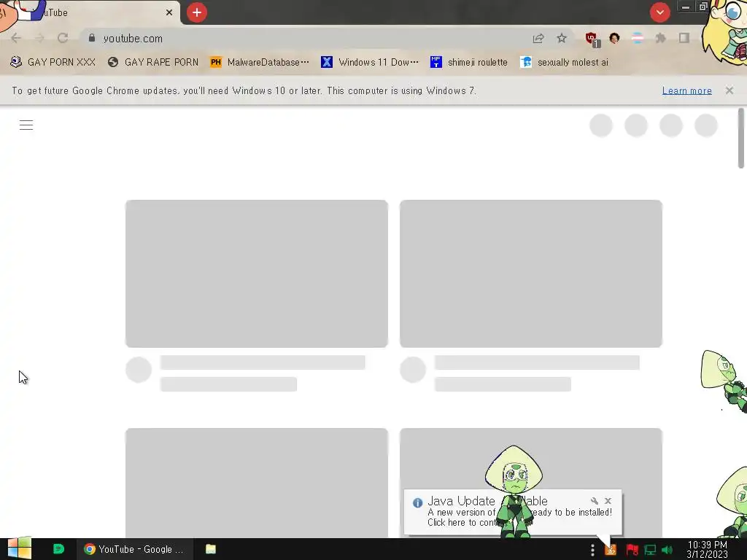Share this page using the share icon
747x560 pixels.
[x=538, y=38]
